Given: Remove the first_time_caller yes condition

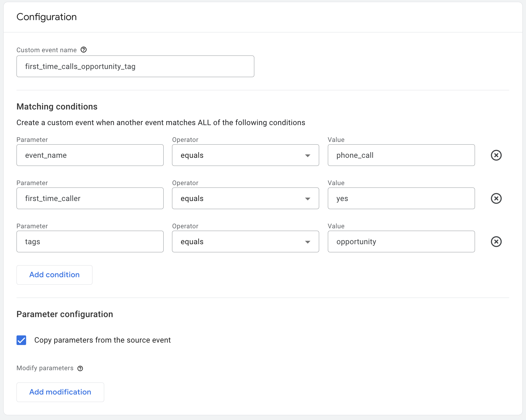Looking at the screenshot, I should 496,198.
